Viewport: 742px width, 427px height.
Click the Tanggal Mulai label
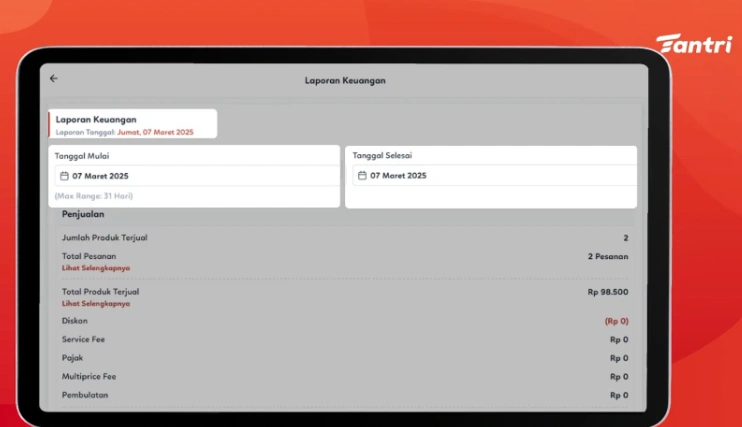pyautogui.click(x=82, y=156)
